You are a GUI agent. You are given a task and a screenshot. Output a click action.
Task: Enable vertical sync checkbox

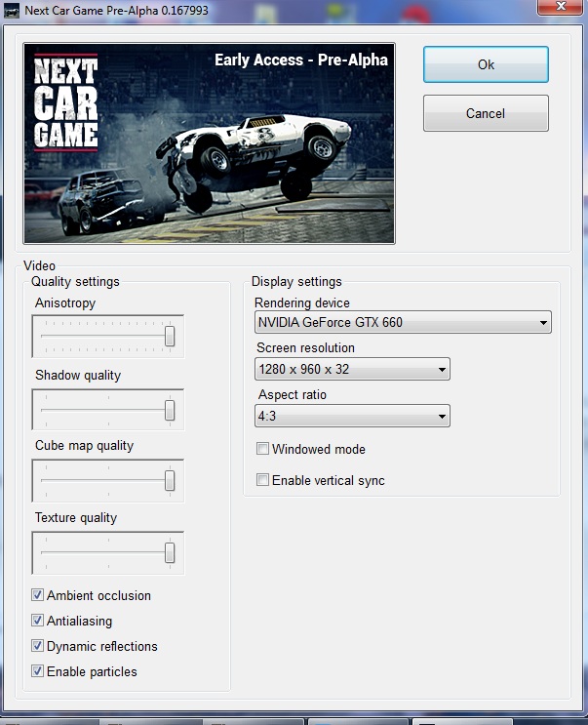point(262,480)
